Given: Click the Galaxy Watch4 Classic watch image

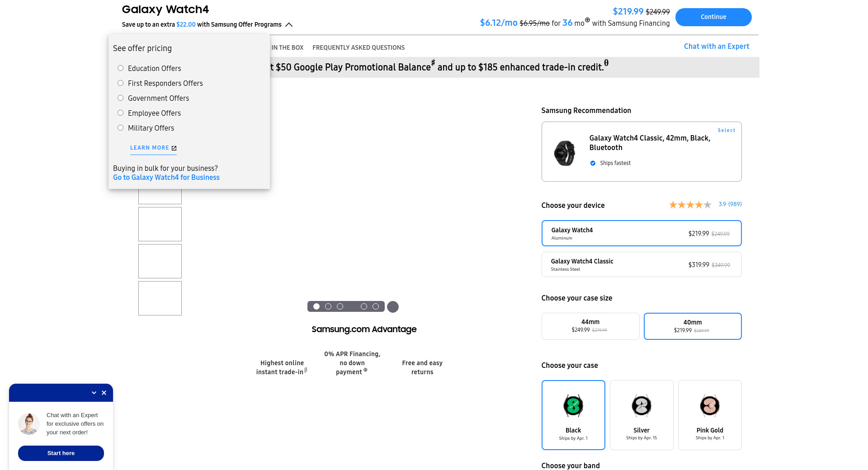Looking at the screenshot, I should (x=564, y=153).
